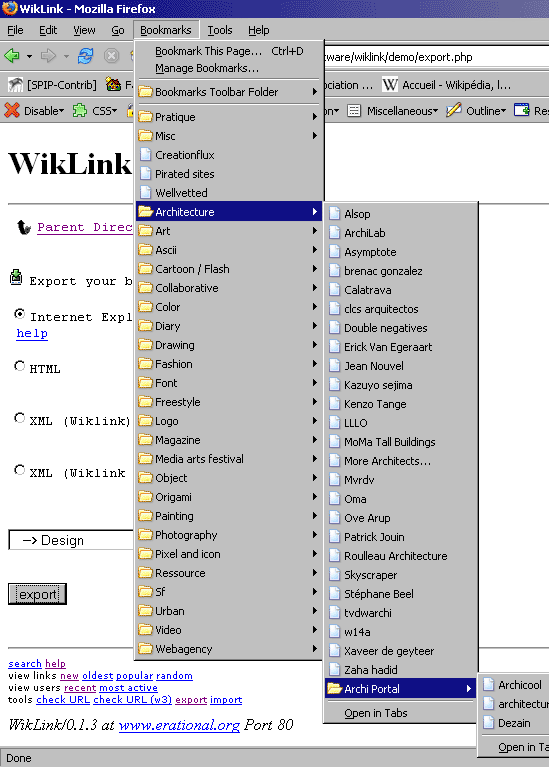Viewport: 549px width, 768px height.
Task: Expand the Art bookmarks submenu
Action: pyautogui.click(x=229, y=231)
